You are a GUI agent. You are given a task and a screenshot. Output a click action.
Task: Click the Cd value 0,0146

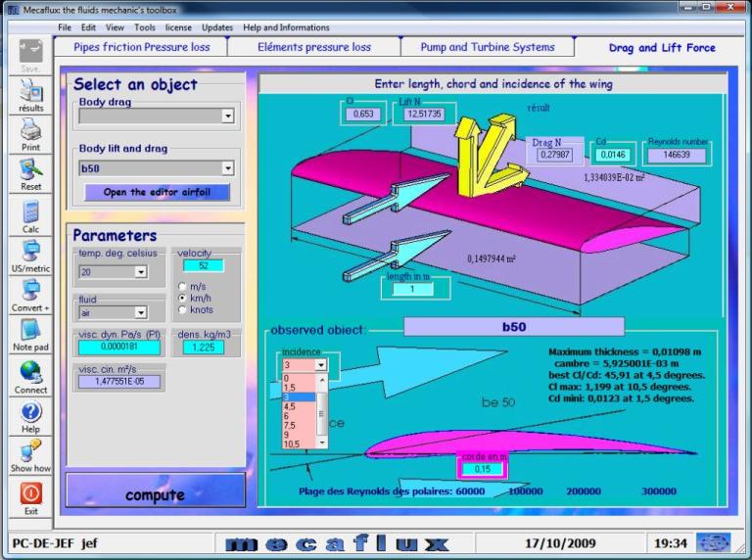(x=613, y=155)
